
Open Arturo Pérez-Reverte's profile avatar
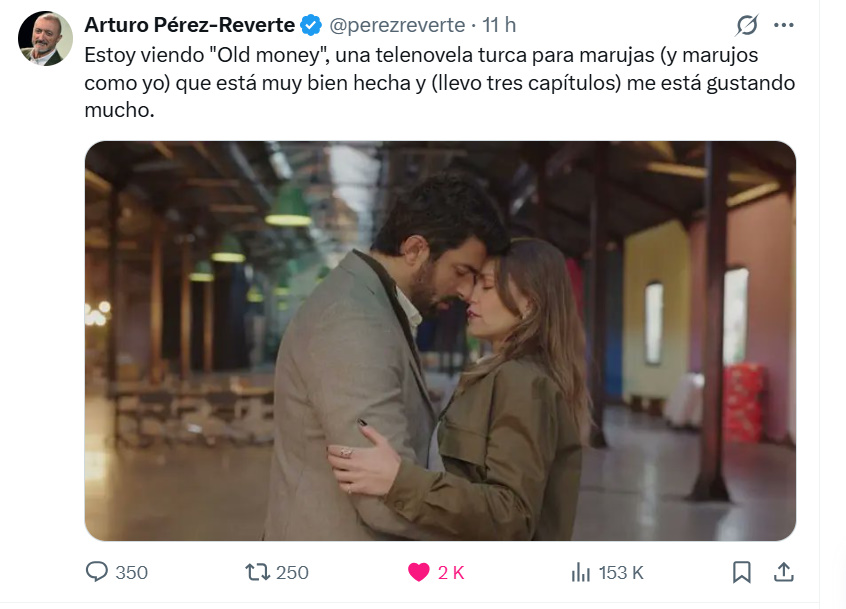tap(45, 39)
